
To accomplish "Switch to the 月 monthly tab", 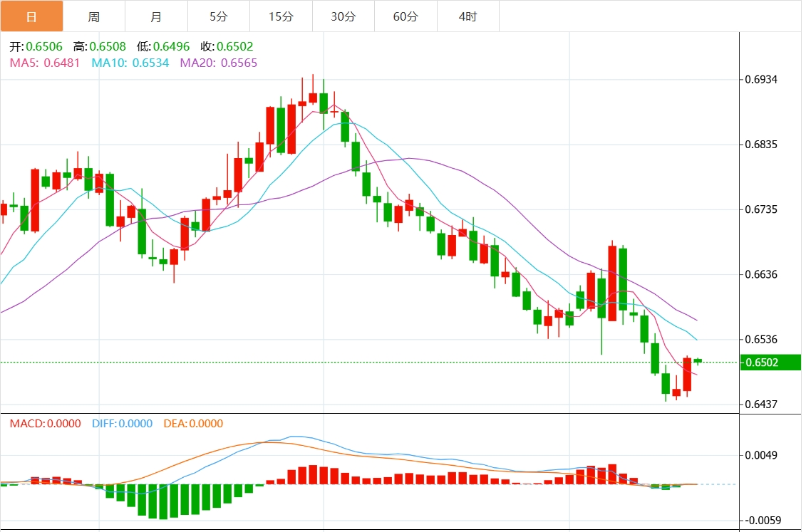I will click(156, 16).
